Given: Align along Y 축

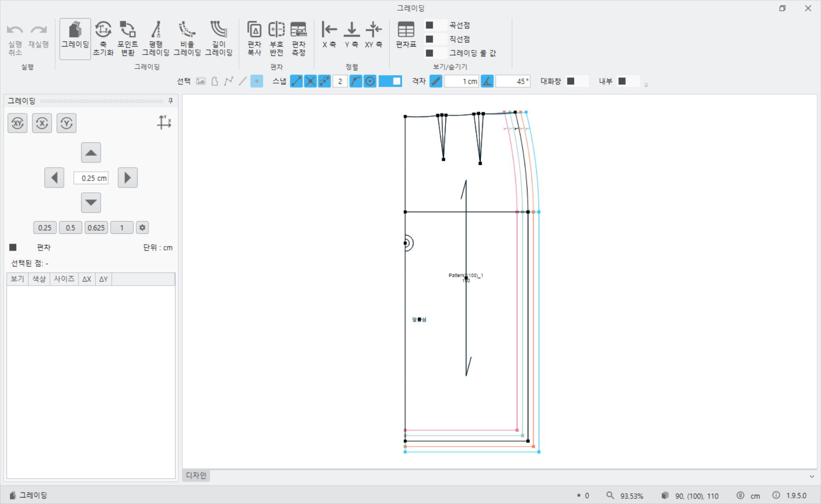Looking at the screenshot, I should pos(351,35).
